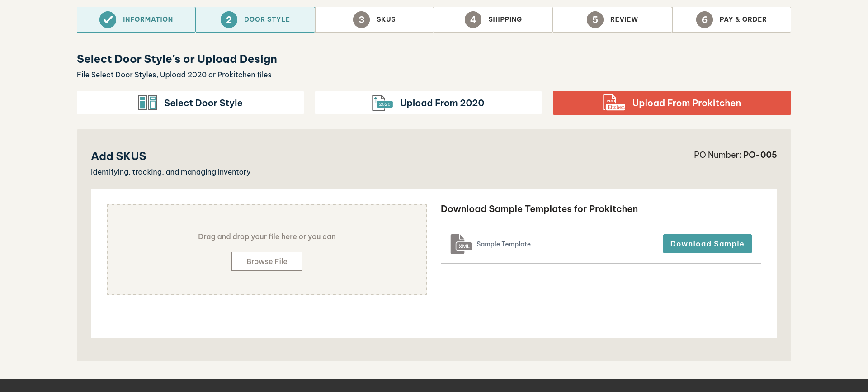The height and width of the screenshot is (392, 868).
Task: Click the XML sample template icon
Action: [x=461, y=244]
